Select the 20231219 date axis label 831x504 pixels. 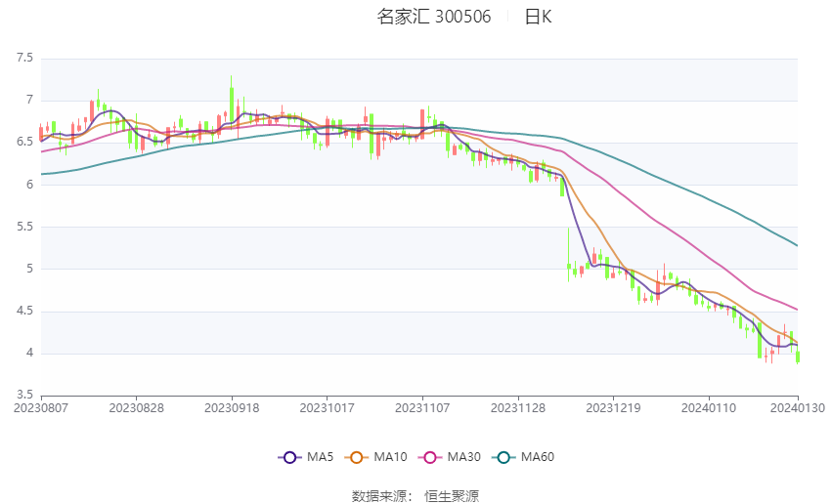pos(613,408)
